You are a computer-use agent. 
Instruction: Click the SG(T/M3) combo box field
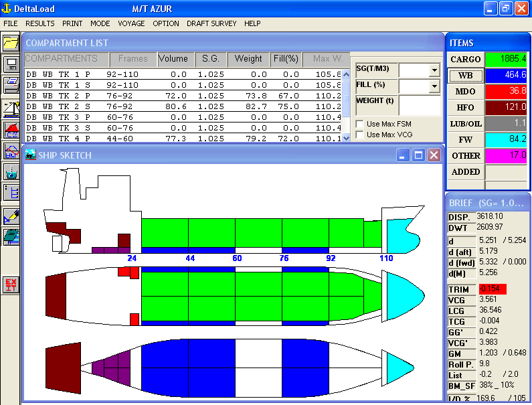(x=420, y=70)
